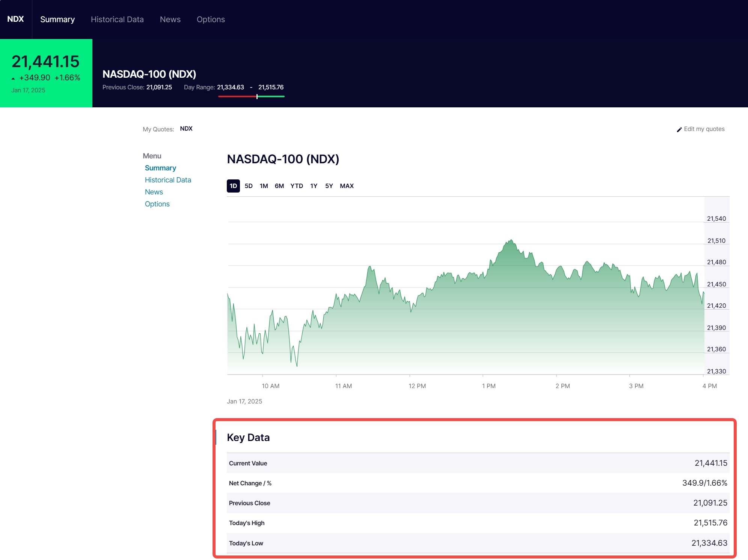Select the 1M time range view
This screenshot has width=748, height=560.
coord(263,186)
